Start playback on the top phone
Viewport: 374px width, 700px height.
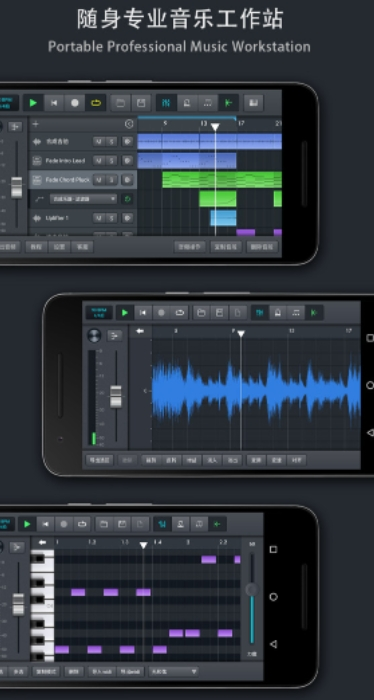point(33,103)
